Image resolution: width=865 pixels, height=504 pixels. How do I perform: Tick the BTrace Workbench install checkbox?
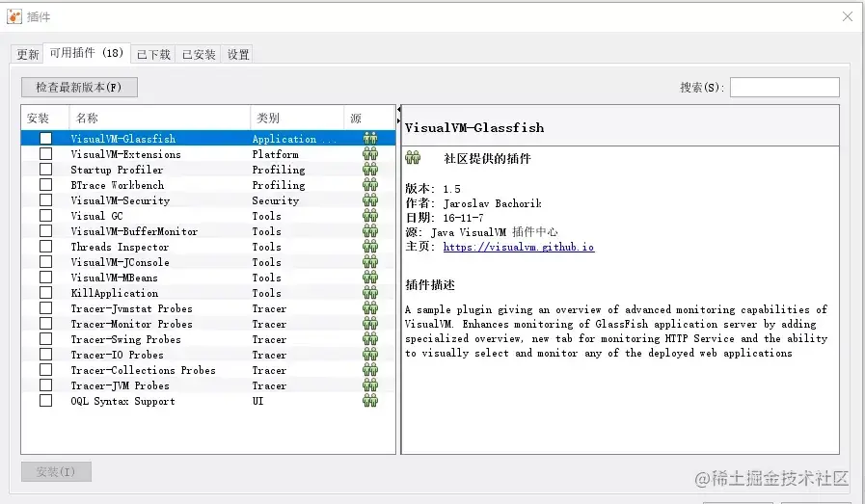point(45,185)
